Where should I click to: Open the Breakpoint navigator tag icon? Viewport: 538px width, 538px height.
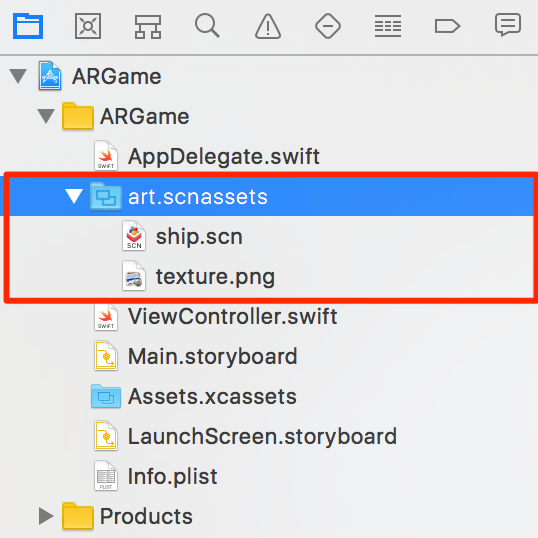tap(447, 26)
